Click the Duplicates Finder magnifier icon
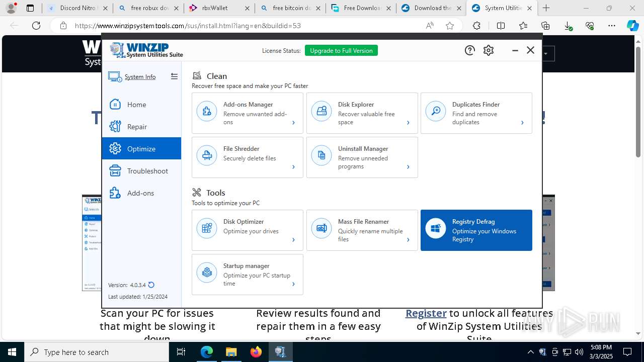This screenshot has height=362, width=644. 436,112
